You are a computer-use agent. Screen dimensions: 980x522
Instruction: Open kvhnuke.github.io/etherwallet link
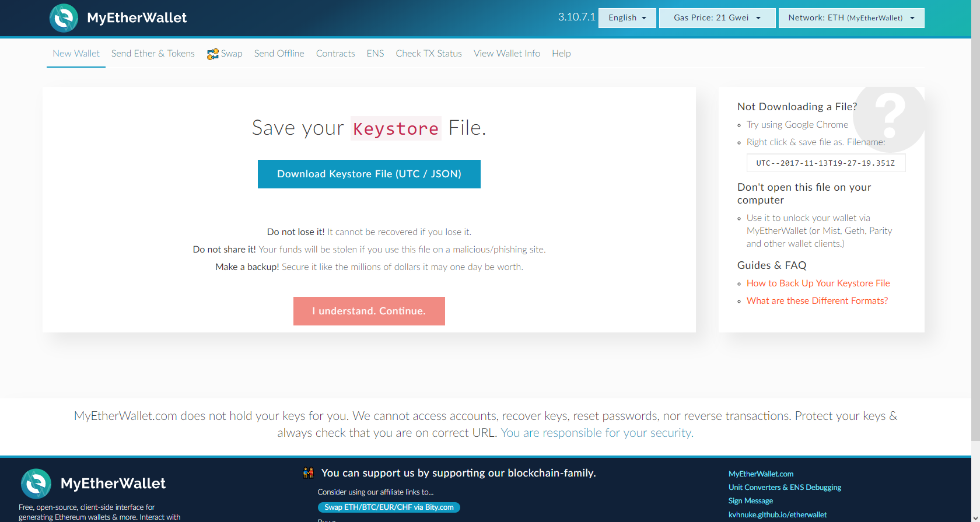[x=778, y=515]
